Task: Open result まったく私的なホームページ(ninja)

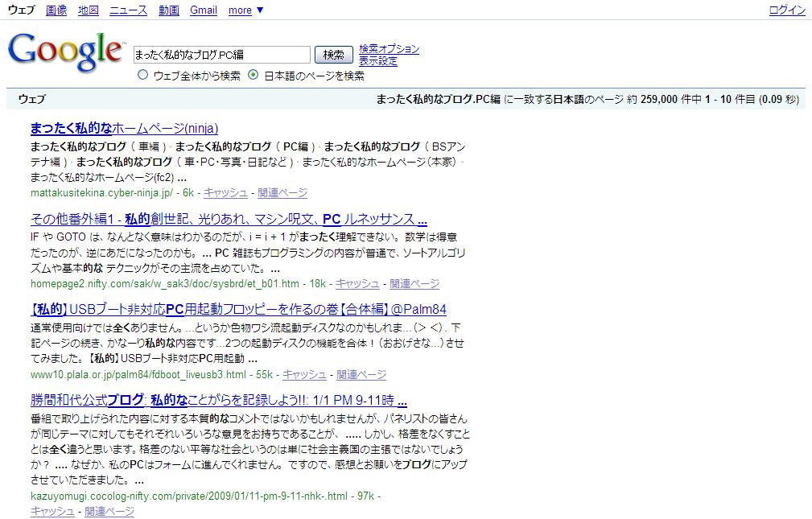Action: [124, 128]
